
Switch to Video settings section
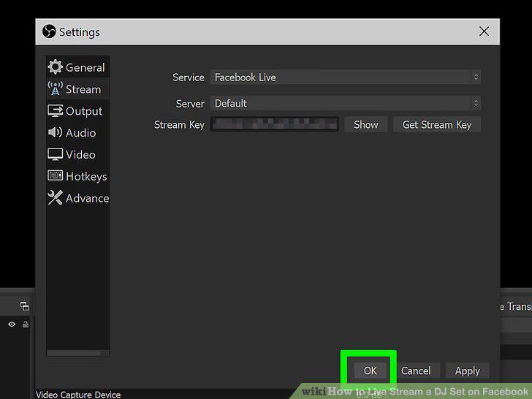[77, 154]
